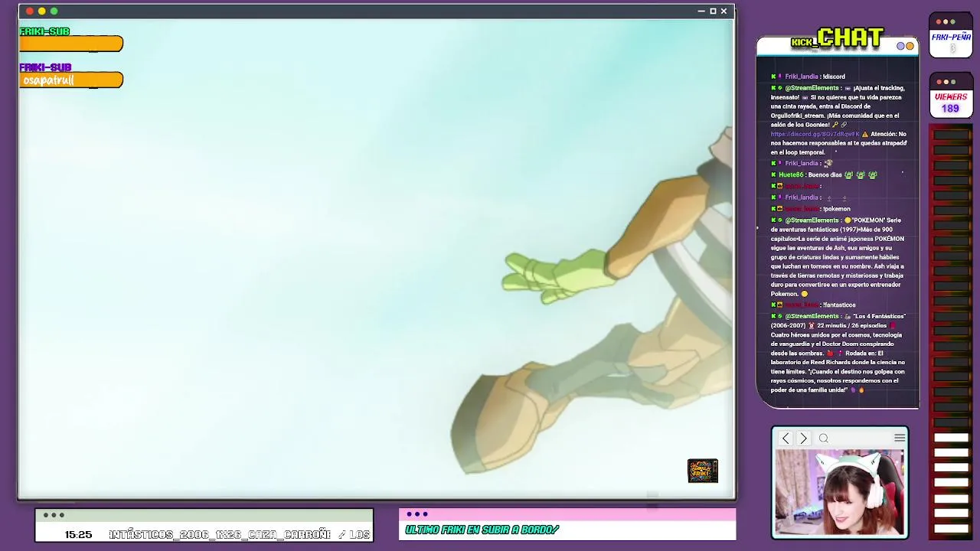Click the orange dot in the chat header

click(x=910, y=46)
